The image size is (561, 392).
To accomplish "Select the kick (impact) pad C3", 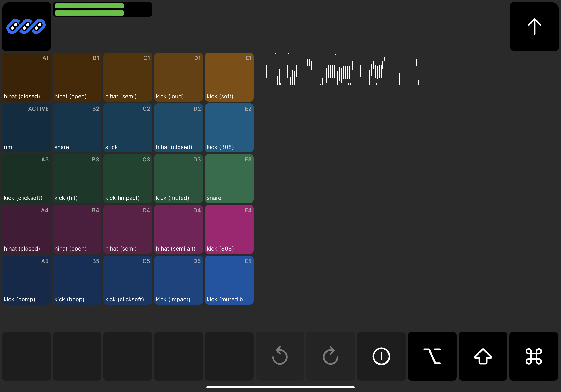I will 128,179.
